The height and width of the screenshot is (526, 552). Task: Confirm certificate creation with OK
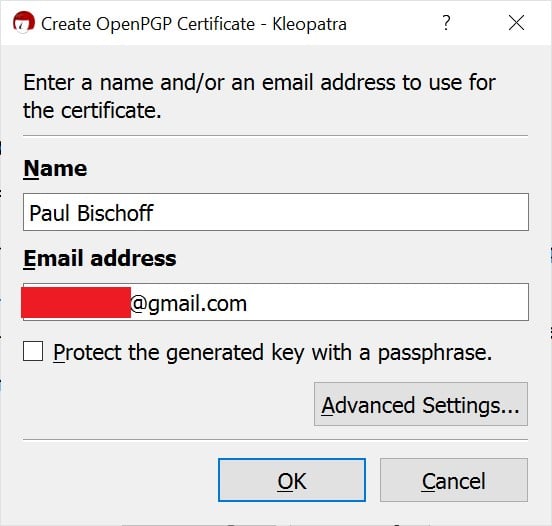coord(292,480)
